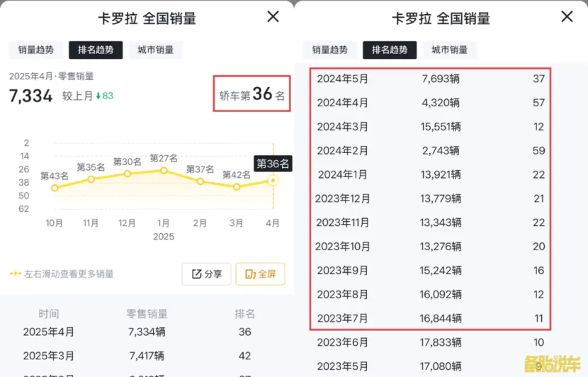Click the 2023年7月 row
The height and width of the screenshot is (377, 588).
431,318
